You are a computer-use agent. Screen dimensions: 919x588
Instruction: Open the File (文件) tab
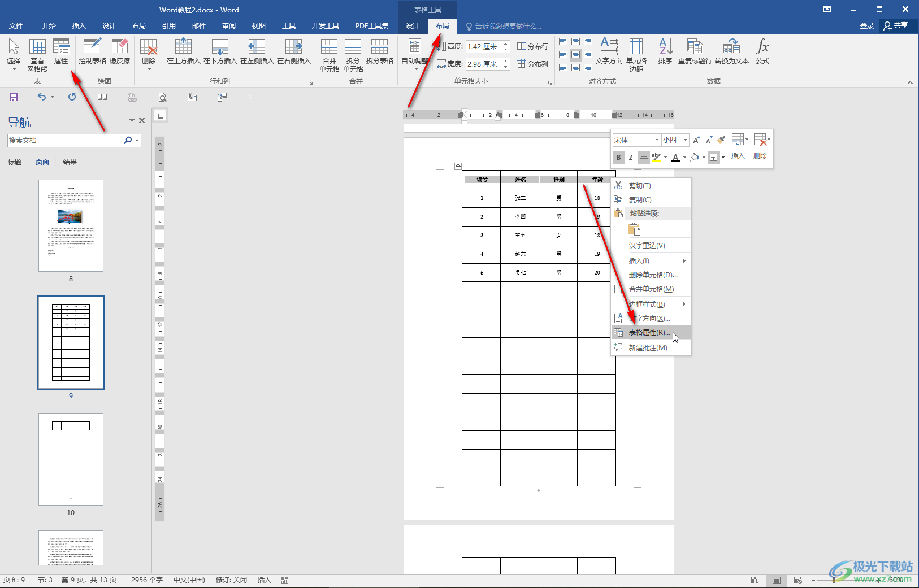[x=16, y=26]
